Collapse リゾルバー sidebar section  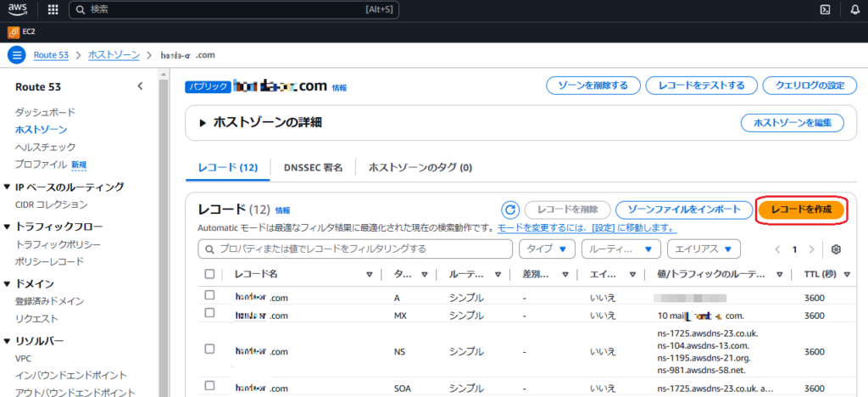click(7, 341)
